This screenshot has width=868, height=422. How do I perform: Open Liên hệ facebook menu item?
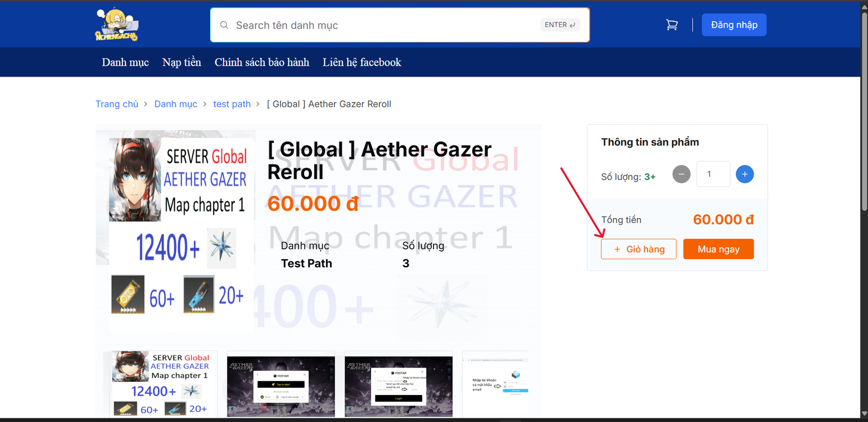(x=362, y=62)
